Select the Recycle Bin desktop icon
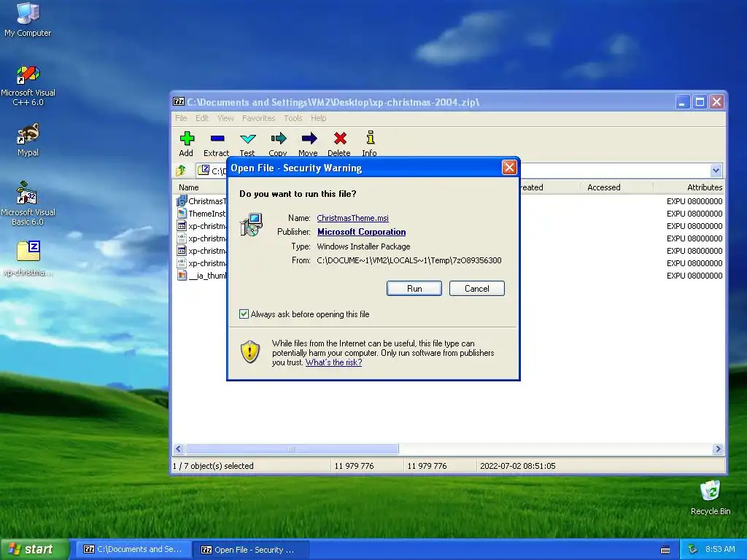The width and height of the screenshot is (747, 560). coord(711,497)
